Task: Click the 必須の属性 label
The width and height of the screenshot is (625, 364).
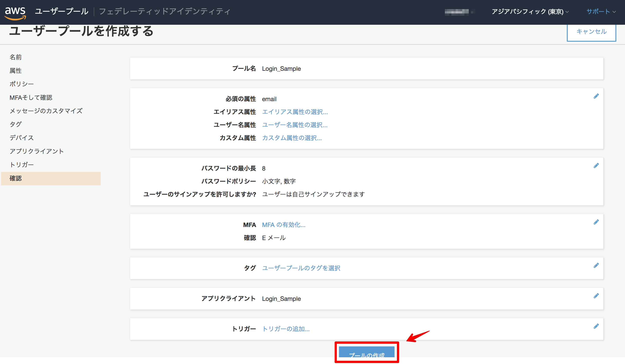Action: pos(241,99)
